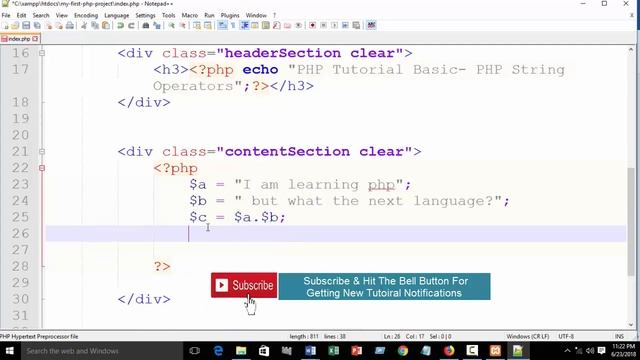
Task: Click the "Windows (CR LF)" status bar entry
Action: 527,336
